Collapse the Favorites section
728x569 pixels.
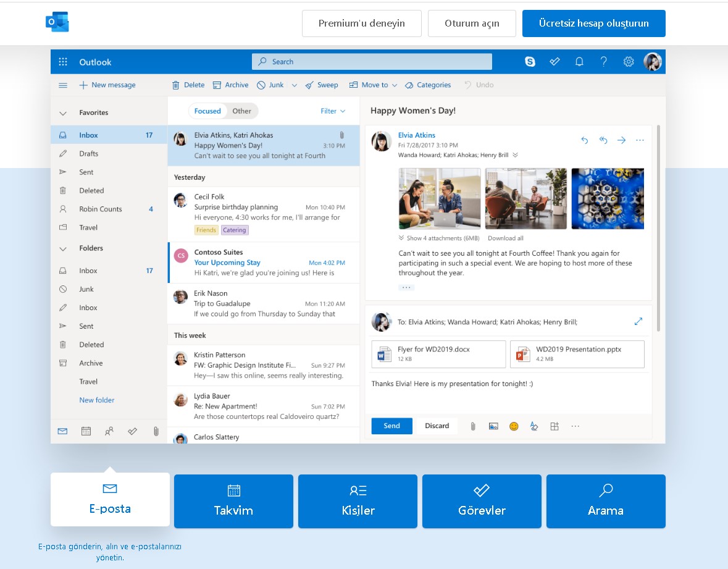[x=63, y=113]
